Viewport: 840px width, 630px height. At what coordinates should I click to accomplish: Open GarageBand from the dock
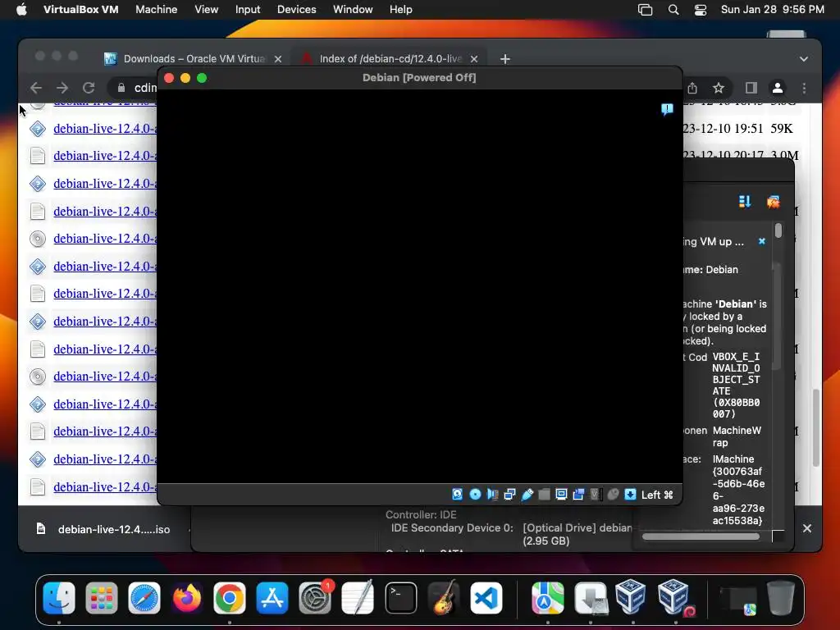click(444, 598)
